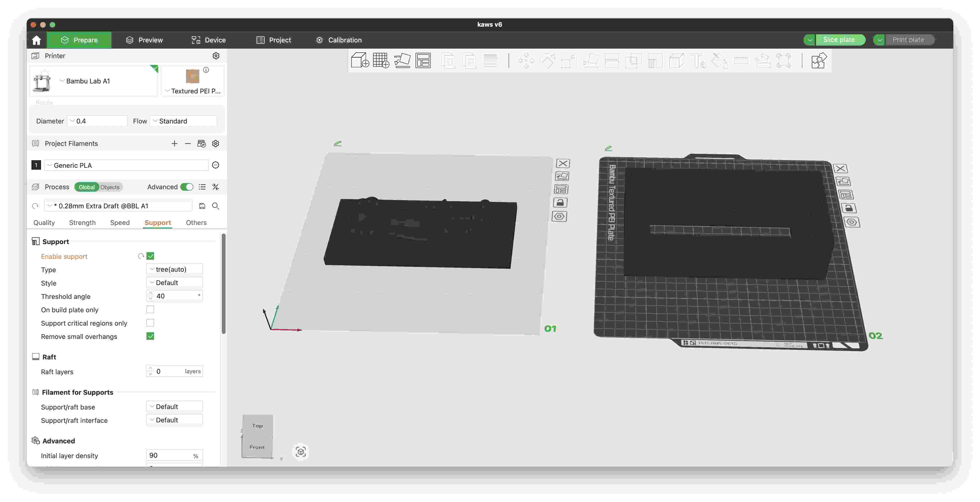Screen dimensions: 980x502
Task: Open 0.28mm Extra Draft preset dropdown
Action: 118,206
